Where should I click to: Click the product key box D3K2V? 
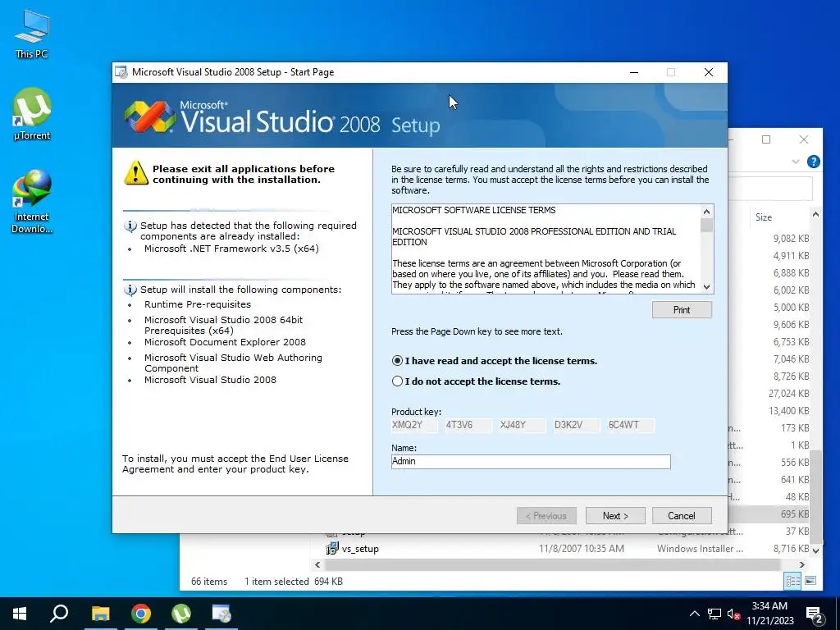[x=577, y=426]
